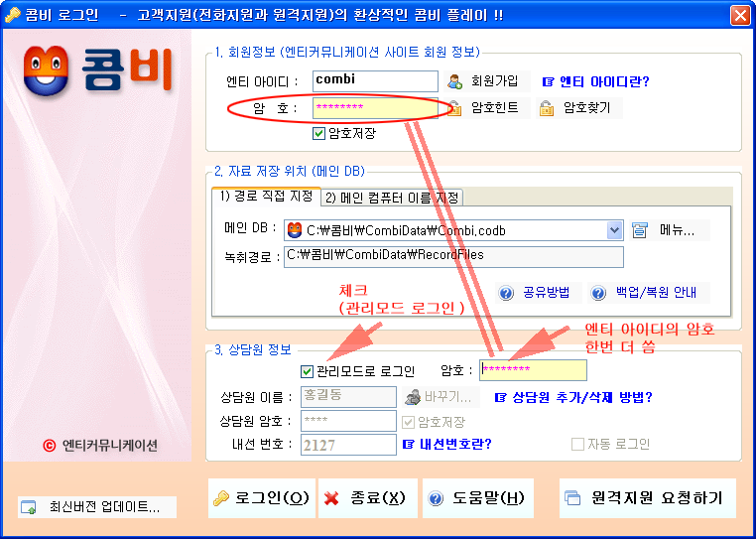Image resolution: width=756 pixels, height=539 pixels.
Task: Click the key icon in title bar
Action: [13, 16]
